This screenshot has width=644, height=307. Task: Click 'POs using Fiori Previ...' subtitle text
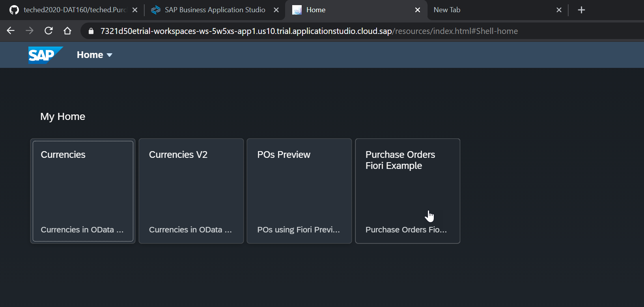[299, 230]
